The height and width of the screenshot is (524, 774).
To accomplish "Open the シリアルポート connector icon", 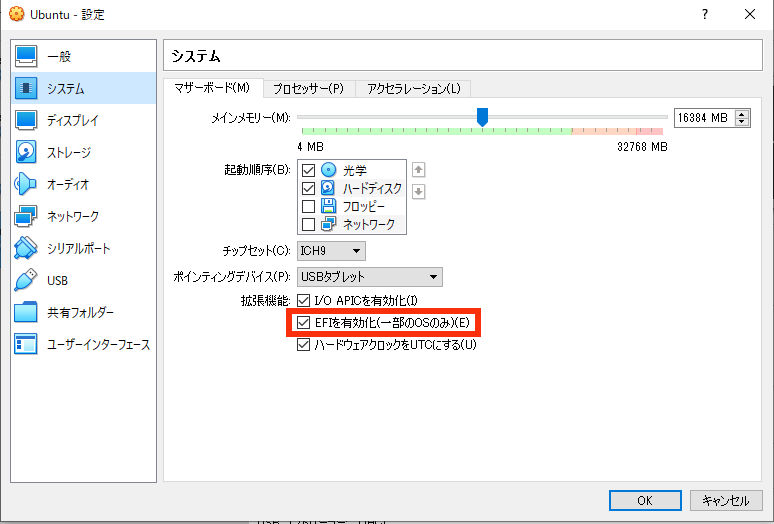I will point(26,248).
